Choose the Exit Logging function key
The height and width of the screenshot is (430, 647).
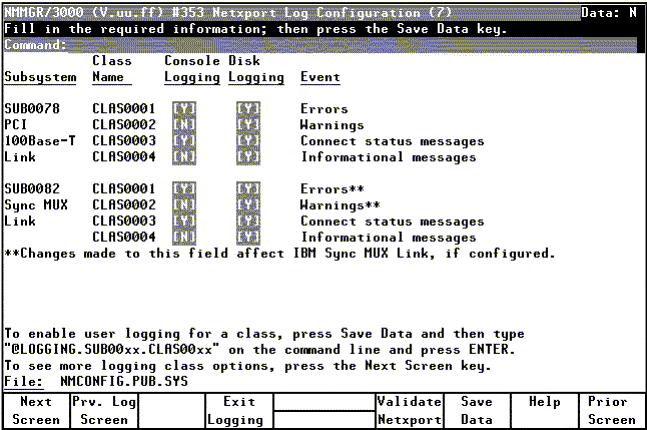coord(239,411)
